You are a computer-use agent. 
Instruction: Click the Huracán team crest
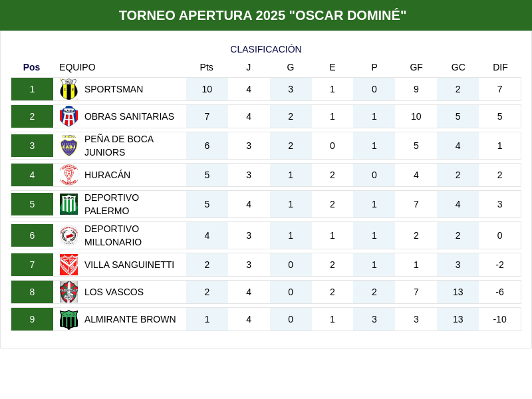click(68, 175)
